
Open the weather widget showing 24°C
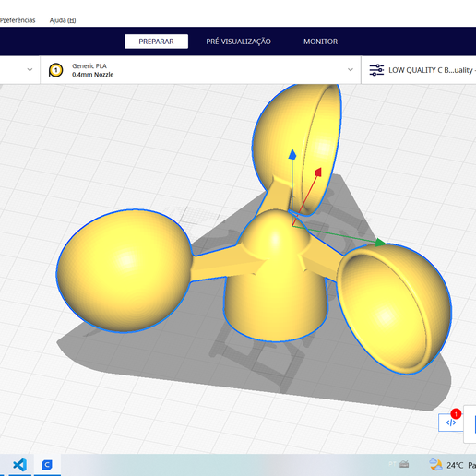coord(452,465)
